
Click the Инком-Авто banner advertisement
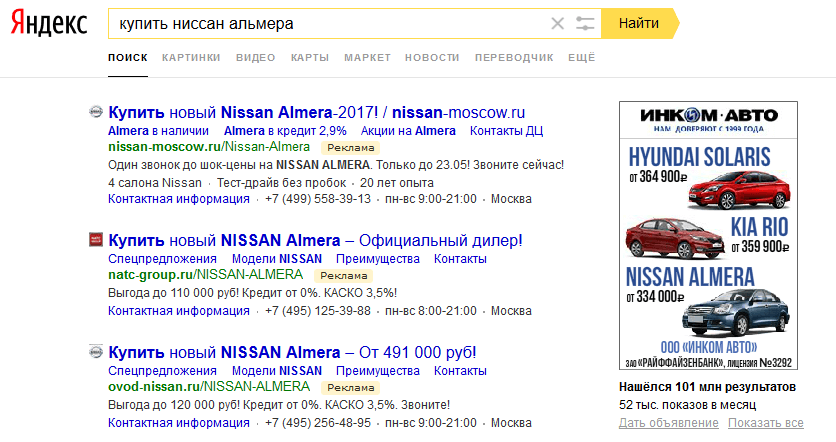[x=708, y=235]
